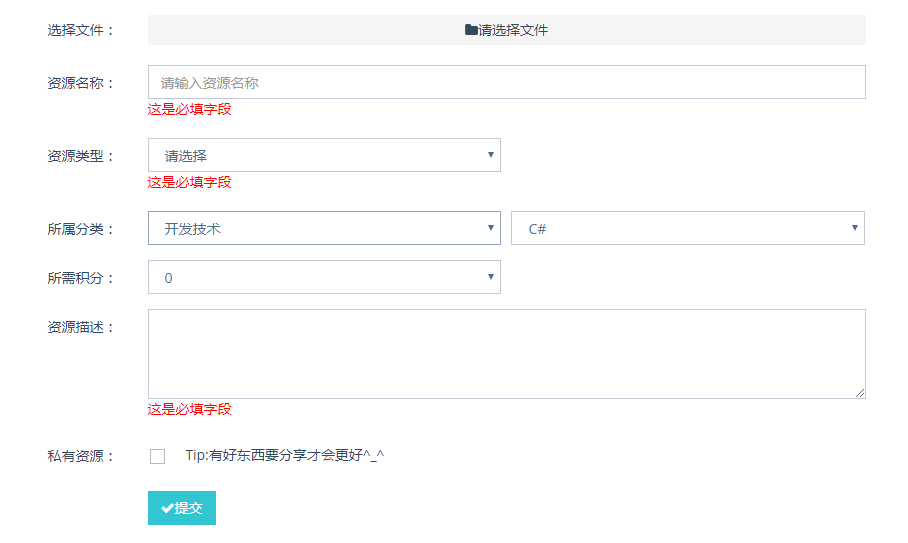
Task: Expand the 所需积分 dropdown showing 0
Action: tap(324, 277)
